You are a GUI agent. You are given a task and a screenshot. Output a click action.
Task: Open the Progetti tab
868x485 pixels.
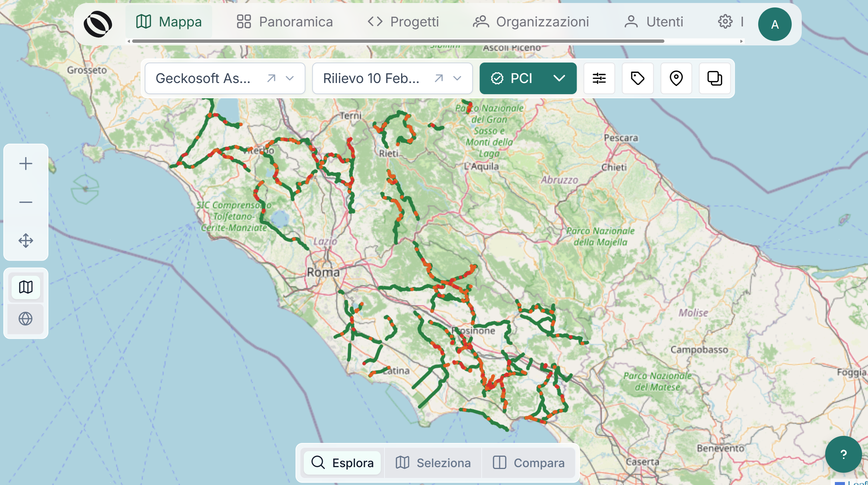coord(403,22)
